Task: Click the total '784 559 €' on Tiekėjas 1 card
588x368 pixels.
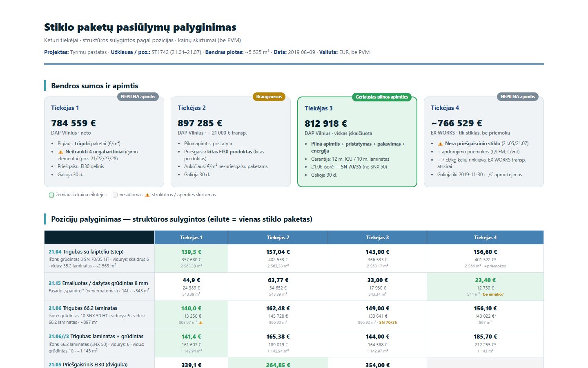Action: (73, 123)
